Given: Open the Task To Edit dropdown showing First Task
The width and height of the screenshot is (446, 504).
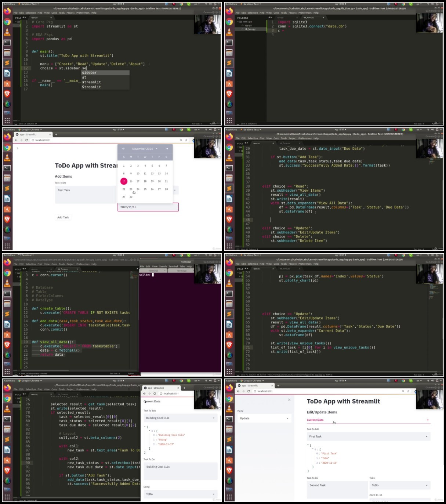Looking at the screenshot, I should [369, 436].
